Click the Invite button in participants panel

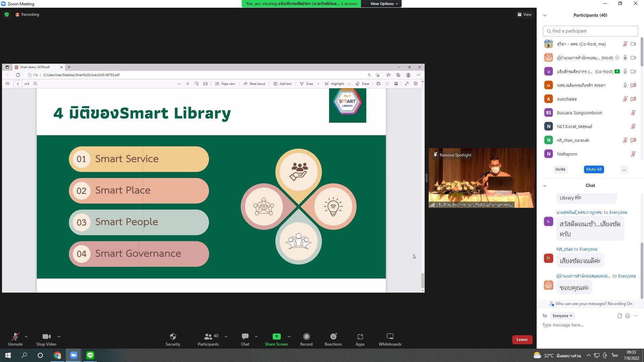point(560,169)
